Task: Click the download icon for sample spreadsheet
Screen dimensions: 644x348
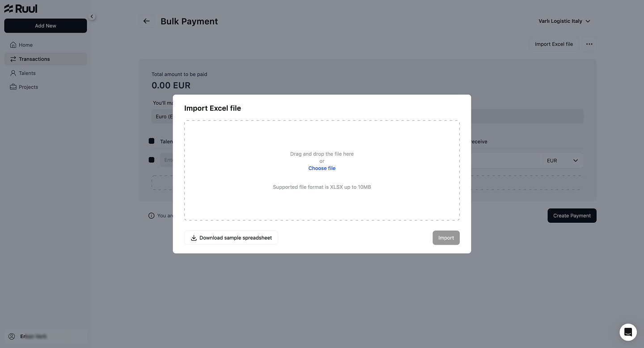Action: pos(194,238)
